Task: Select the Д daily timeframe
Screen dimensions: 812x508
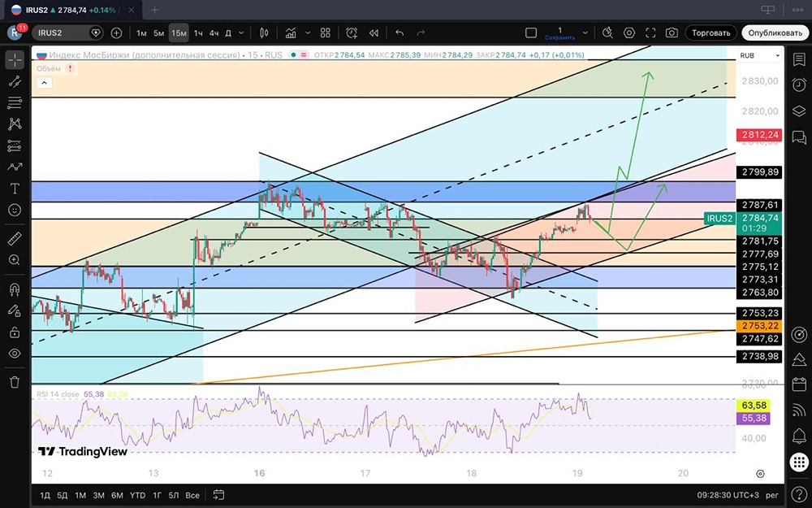Action: (x=228, y=33)
